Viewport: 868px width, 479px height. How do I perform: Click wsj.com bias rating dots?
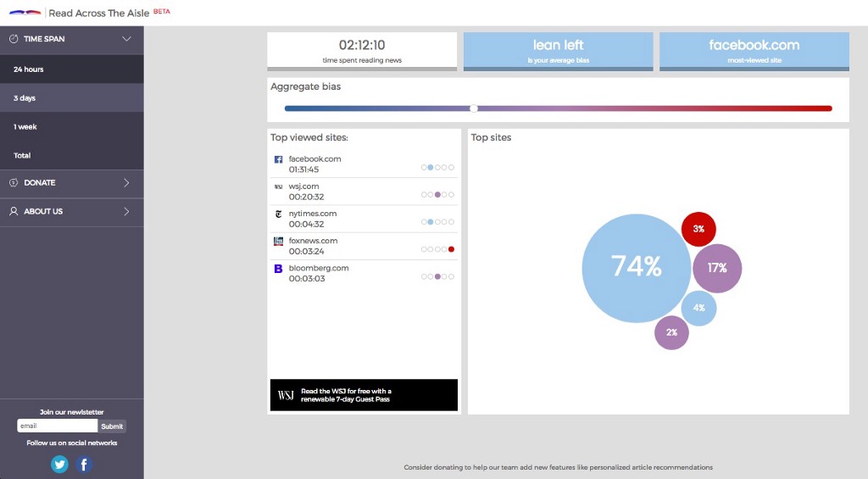437,194
